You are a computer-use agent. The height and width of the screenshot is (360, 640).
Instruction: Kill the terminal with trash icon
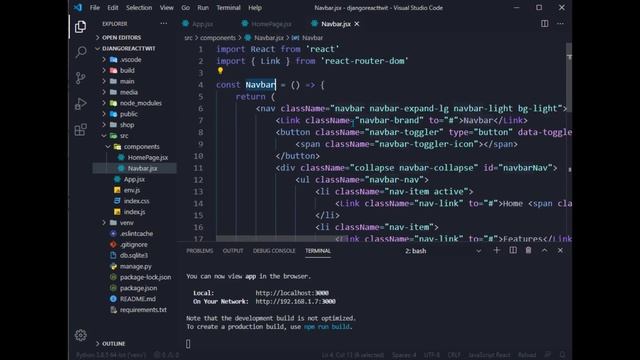(x=528, y=250)
